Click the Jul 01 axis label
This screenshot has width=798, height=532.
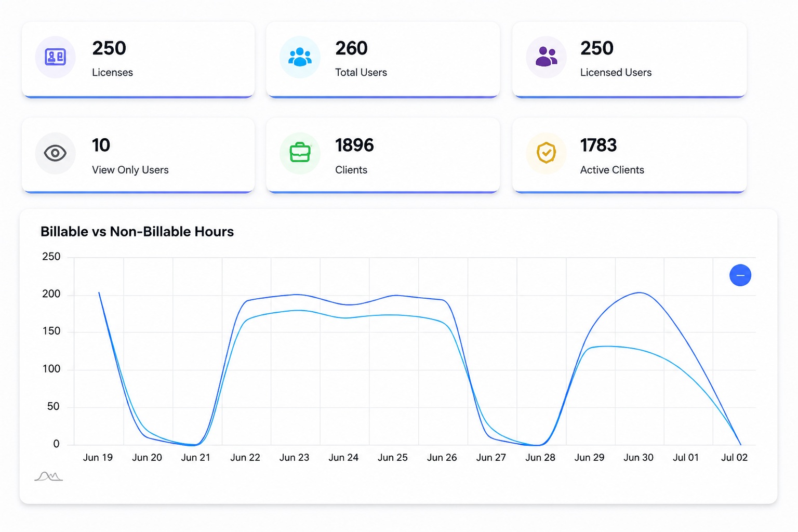pos(686,458)
